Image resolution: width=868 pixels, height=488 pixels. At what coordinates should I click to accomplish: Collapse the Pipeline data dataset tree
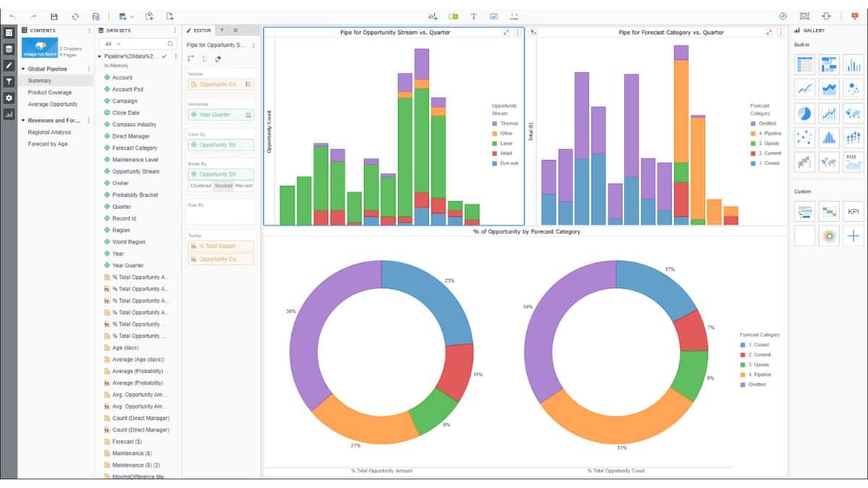99,56
